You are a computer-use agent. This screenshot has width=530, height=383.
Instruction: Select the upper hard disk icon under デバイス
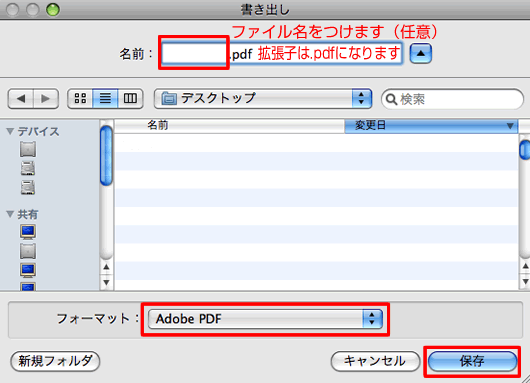tap(28, 168)
